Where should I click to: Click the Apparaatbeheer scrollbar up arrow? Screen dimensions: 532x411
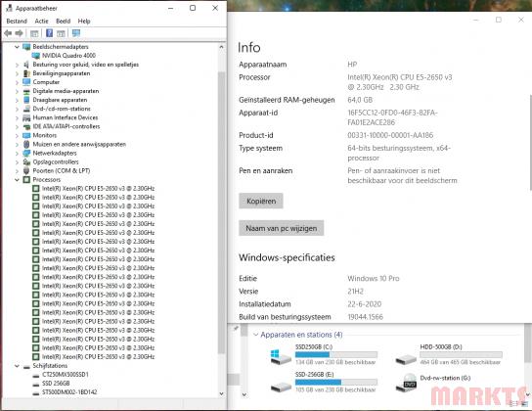tap(221, 47)
